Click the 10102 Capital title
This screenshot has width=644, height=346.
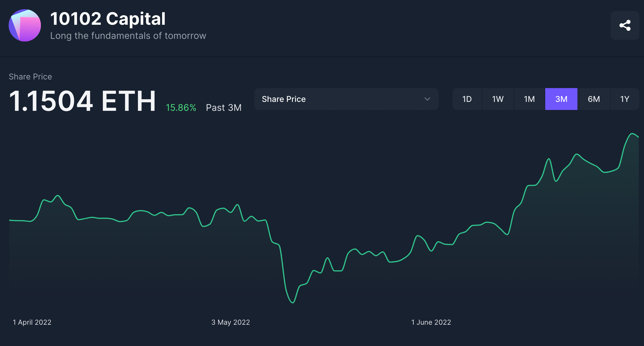click(x=108, y=19)
